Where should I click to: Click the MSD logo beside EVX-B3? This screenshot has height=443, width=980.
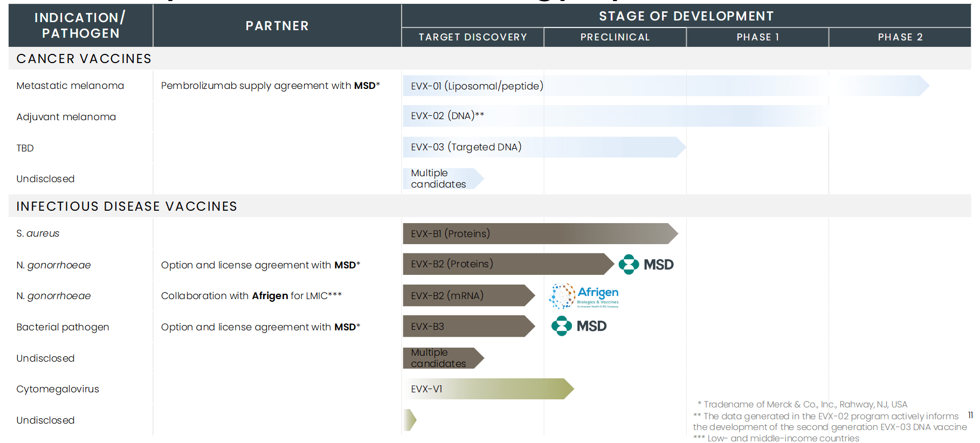click(x=579, y=326)
